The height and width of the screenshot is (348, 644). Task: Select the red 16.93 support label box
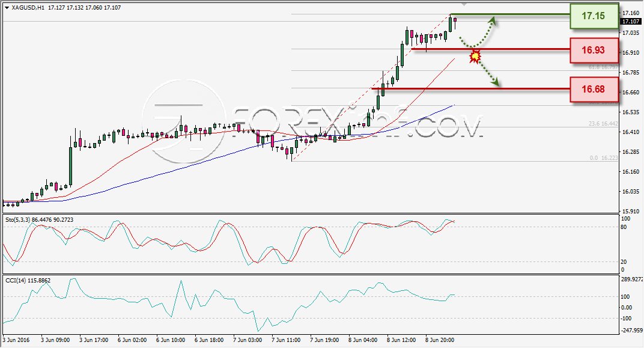[x=594, y=50]
